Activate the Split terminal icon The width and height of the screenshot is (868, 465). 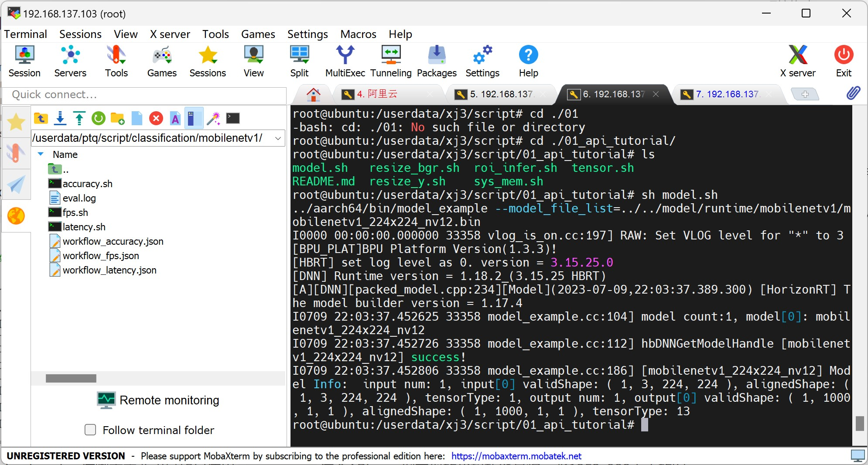pyautogui.click(x=299, y=62)
